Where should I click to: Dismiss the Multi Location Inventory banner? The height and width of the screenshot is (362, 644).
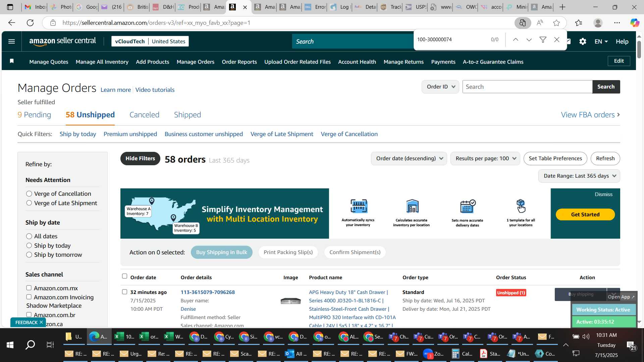[603, 194]
